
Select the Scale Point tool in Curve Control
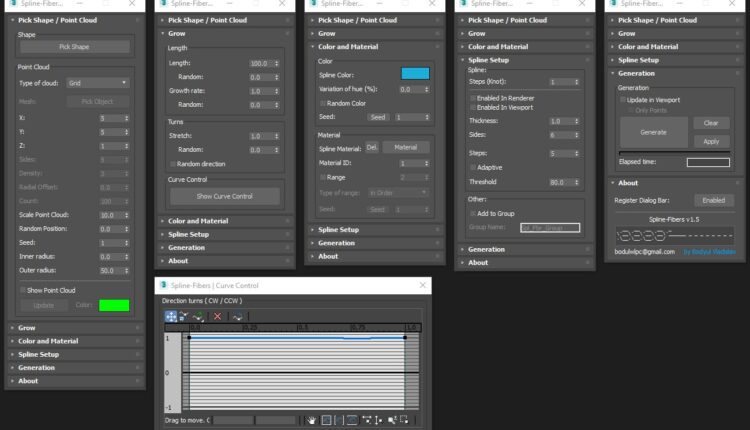[184, 316]
